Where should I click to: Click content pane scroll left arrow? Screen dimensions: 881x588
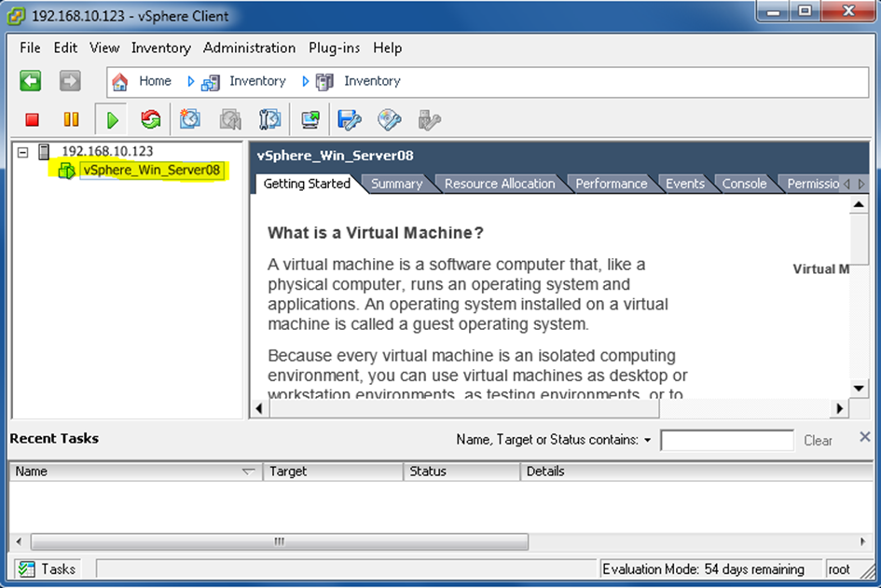[x=259, y=409]
